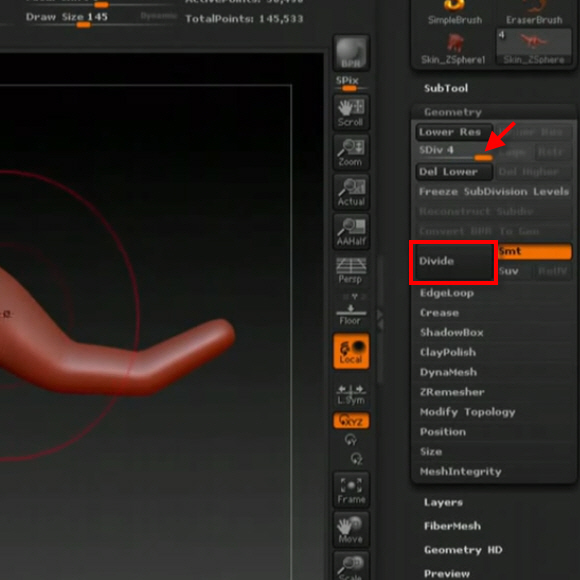Expand the ShadowBox section
This screenshot has width=580, height=580.
pos(452,333)
